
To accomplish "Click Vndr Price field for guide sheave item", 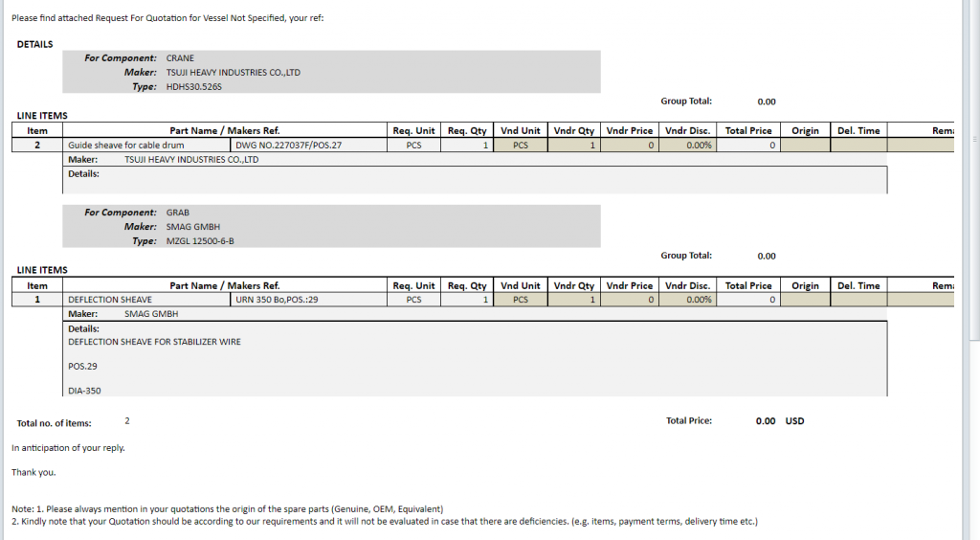I will pos(630,146).
